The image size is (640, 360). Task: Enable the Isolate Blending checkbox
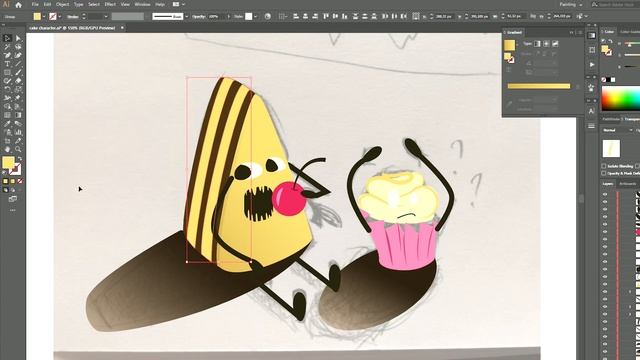pyautogui.click(x=604, y=166)
